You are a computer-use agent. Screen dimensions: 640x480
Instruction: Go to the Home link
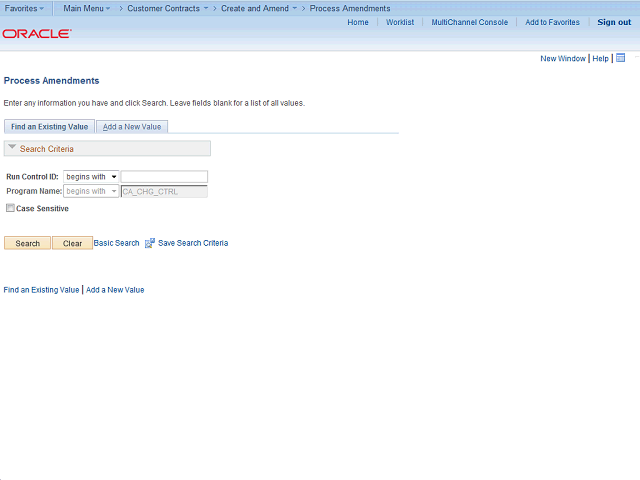click(x=358, y=22)
